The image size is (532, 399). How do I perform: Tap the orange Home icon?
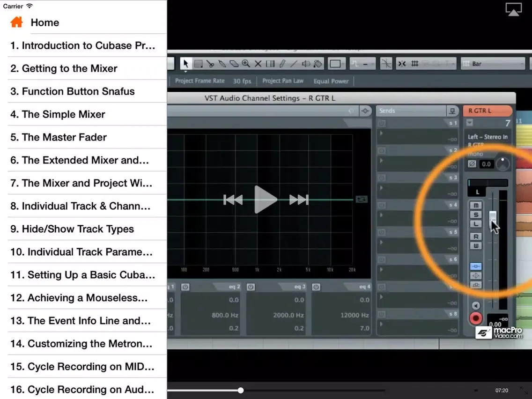17,22
